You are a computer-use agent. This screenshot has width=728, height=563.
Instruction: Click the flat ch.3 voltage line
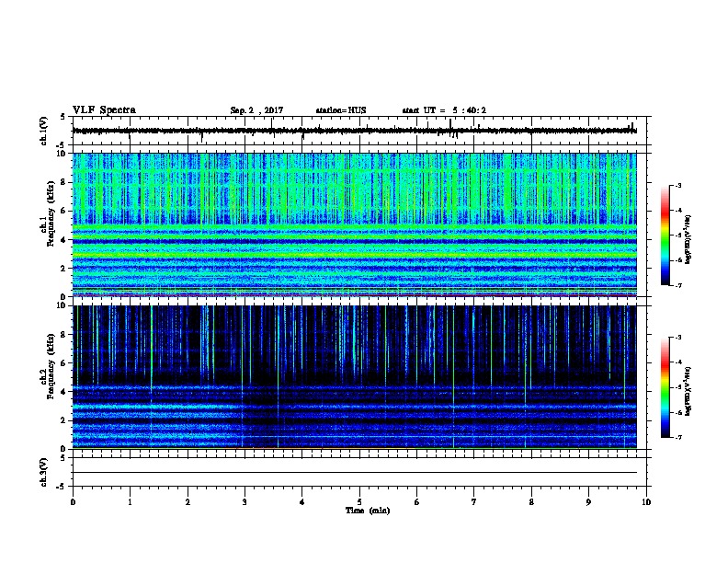point(354,473)
